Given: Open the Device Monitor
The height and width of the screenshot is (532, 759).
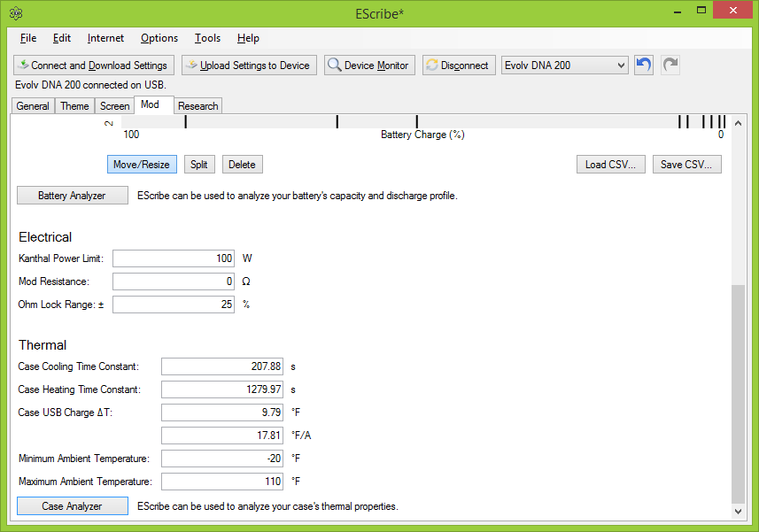Looking at the screenshot, I should (369, 66).
